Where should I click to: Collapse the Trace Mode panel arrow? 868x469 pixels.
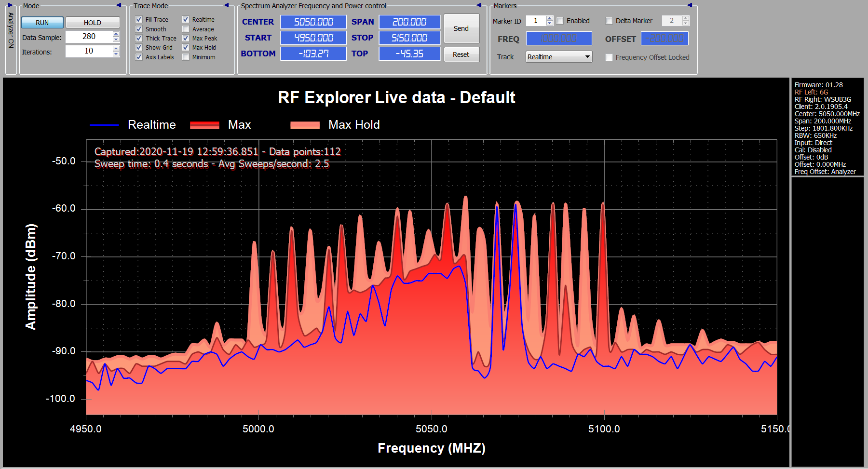[226, 5]
